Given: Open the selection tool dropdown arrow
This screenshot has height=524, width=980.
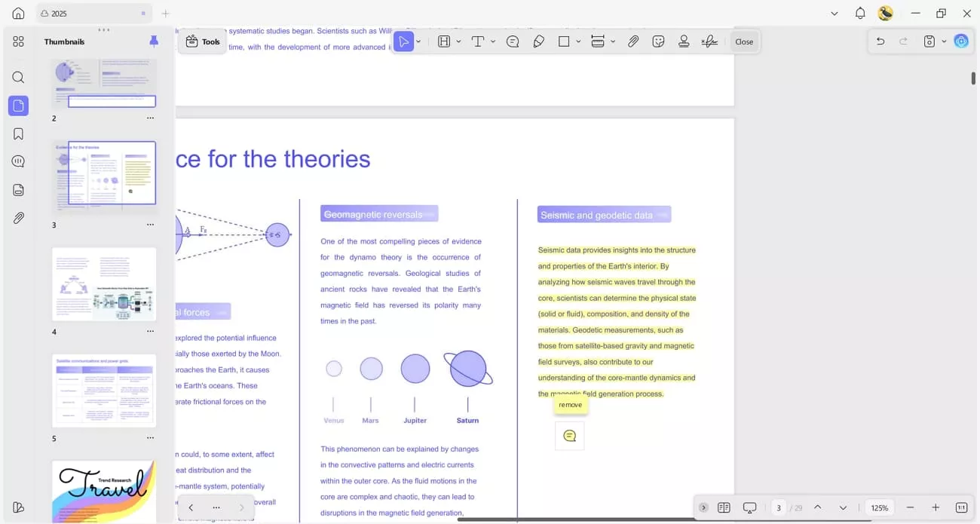Looking at the screenshot, I should 418,41.
